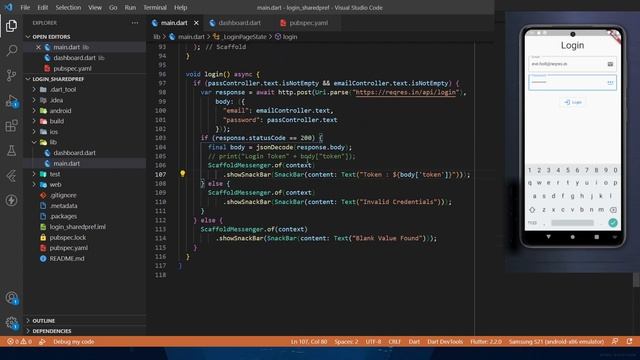Open pubspec.lock in the file tree
640x360 pixels.
coord(68,237)
